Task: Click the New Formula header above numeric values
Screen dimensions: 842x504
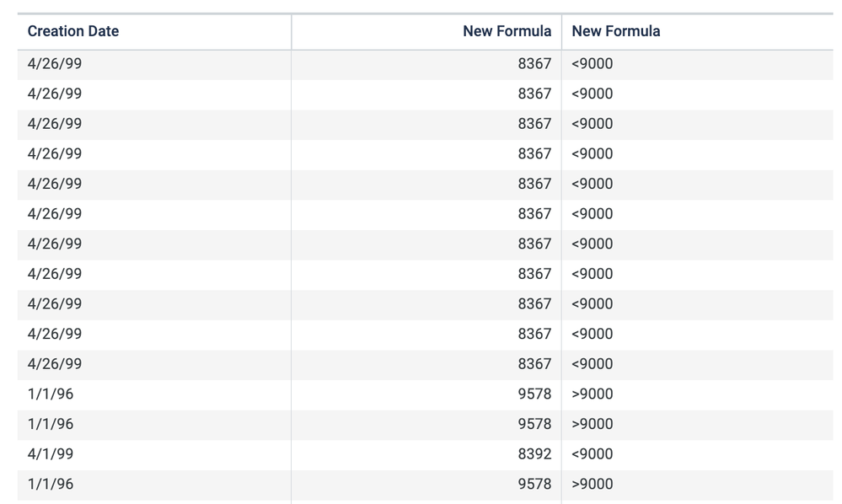Action: (507, 31)
